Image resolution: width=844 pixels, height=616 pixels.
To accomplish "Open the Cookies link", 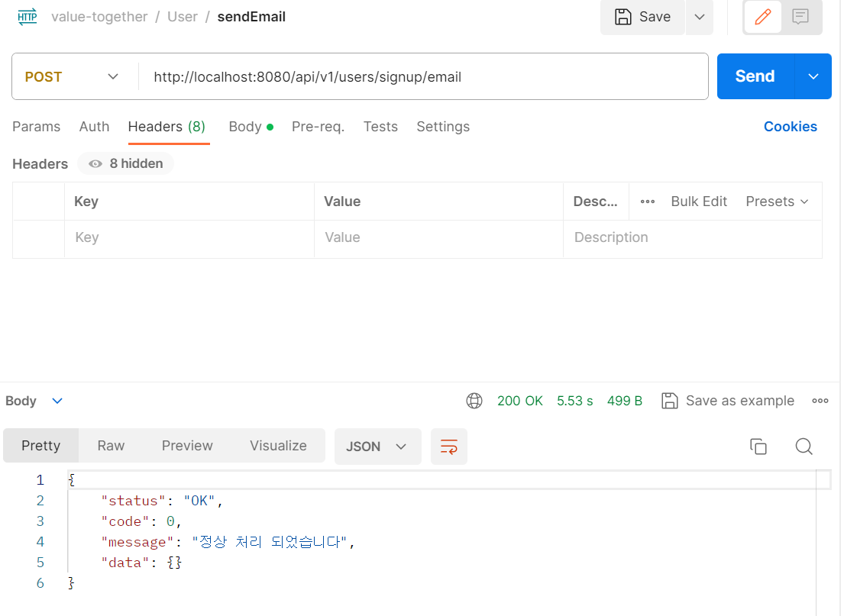I will (791, 127).
